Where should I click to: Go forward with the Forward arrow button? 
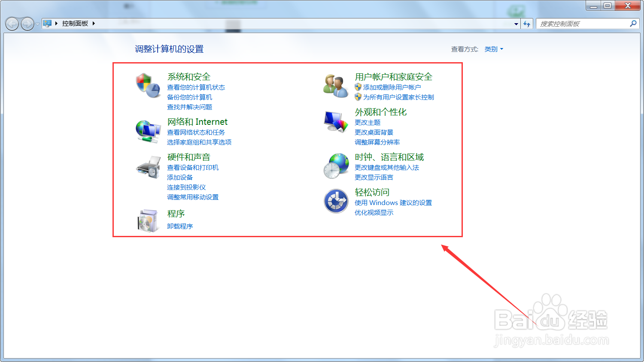click(27, 24)
